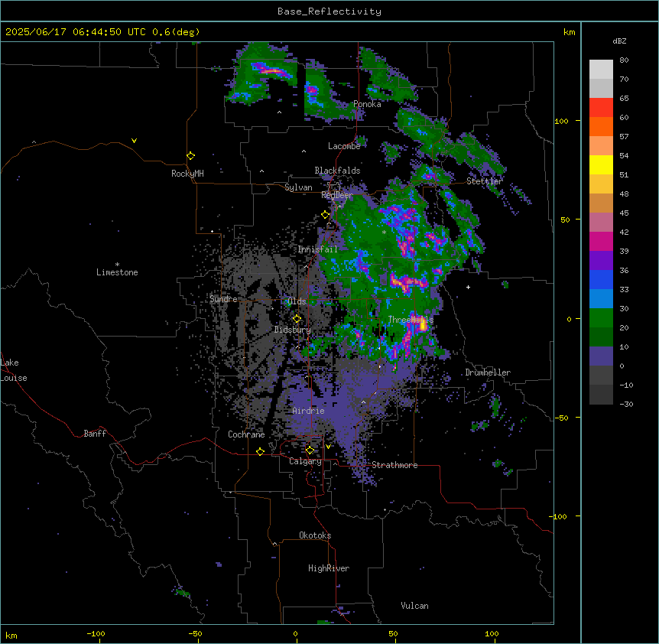This screenshot has width=659, height=644.
Task: Click the km label at bottom left corner
Action: 11,635
